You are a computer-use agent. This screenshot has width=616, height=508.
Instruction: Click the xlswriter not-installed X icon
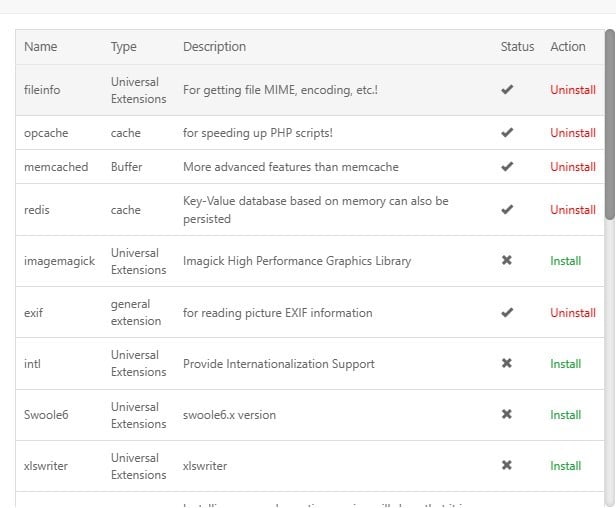[x=507, y=466]
